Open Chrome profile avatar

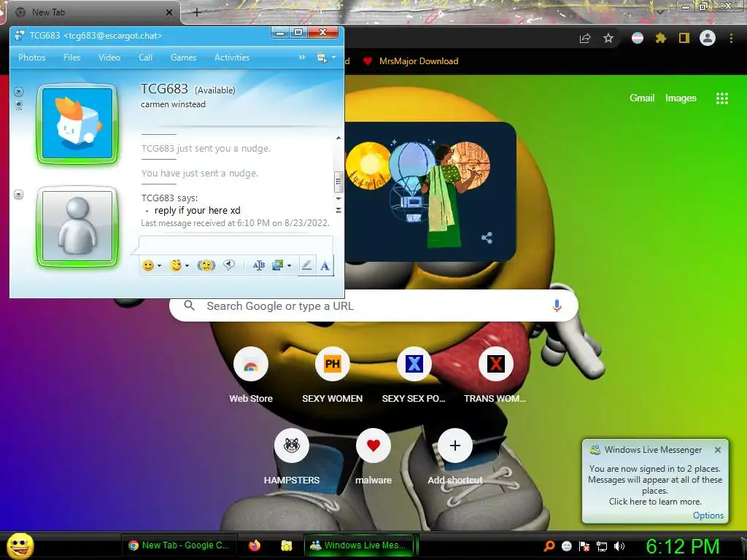coord(708,38)
